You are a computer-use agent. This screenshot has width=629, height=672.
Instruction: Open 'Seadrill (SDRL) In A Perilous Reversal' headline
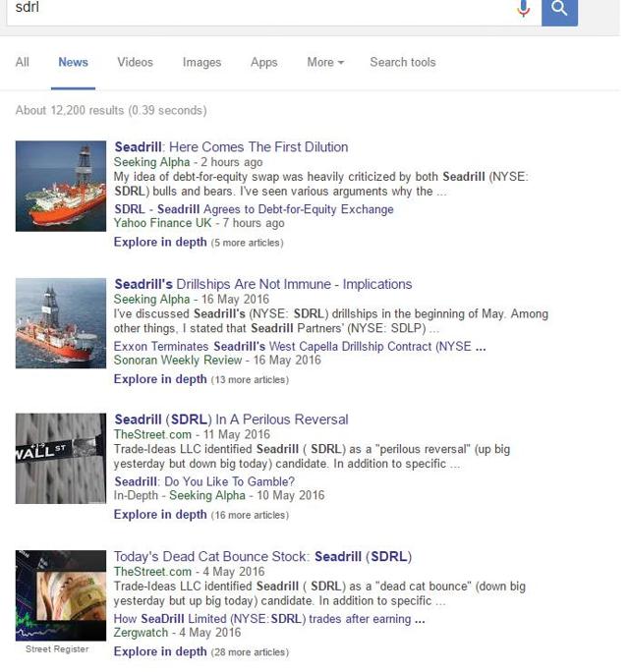231,420
